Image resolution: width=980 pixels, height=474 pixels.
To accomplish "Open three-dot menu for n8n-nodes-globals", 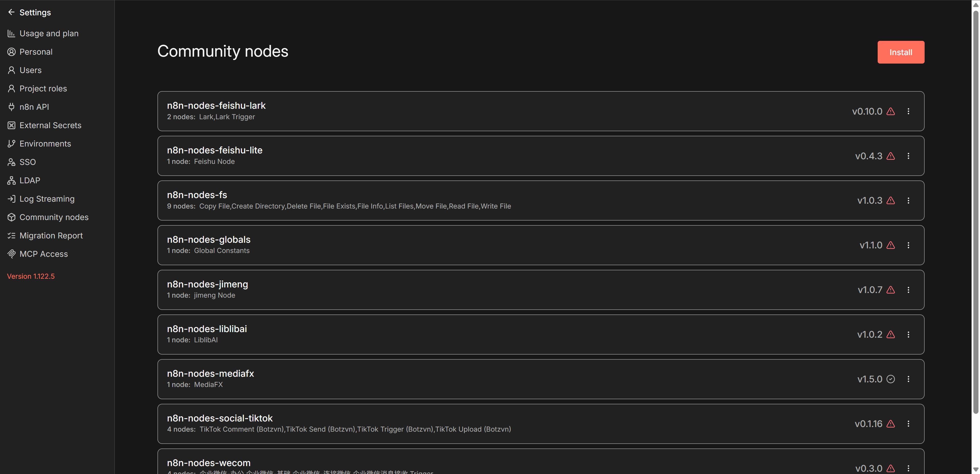I will 909,245.
